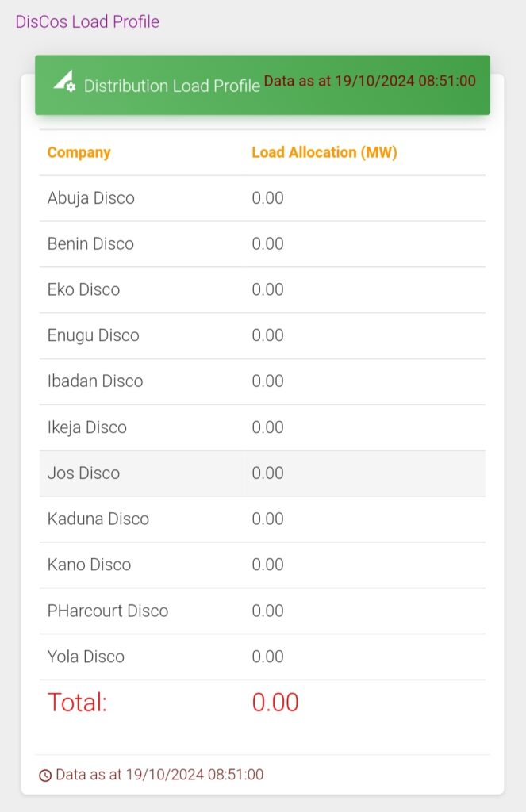Open the DisCos Load Profile link

87,21
